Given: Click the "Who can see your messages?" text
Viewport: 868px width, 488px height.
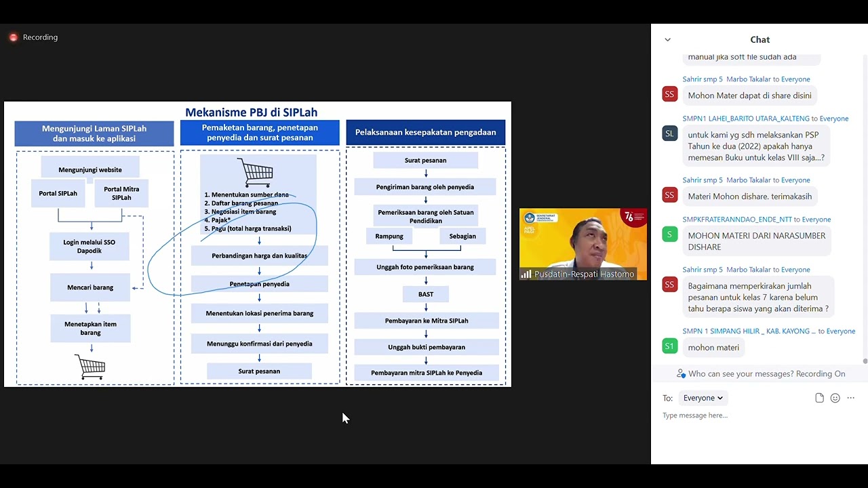Looking at the screenshot, I should (x=741, y=373).
